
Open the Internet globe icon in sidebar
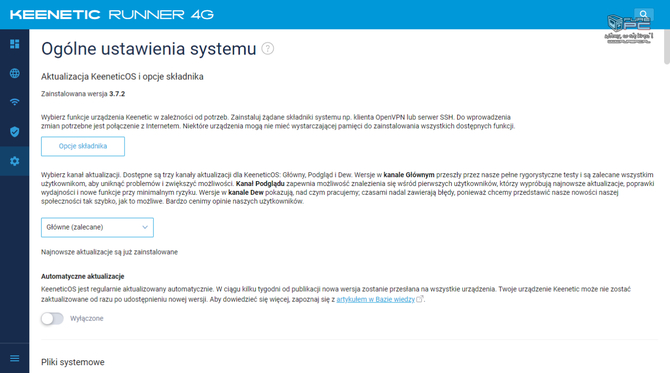tap(15, 73)
